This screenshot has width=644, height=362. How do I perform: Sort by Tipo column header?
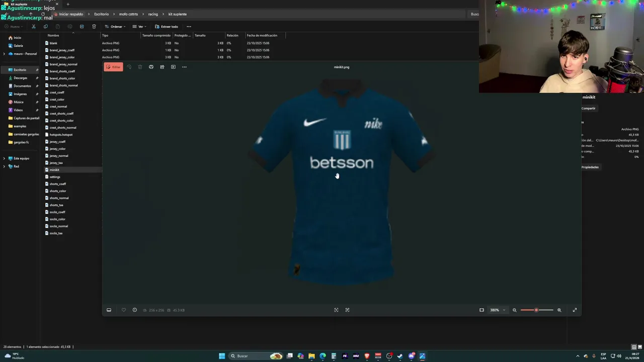[105, 35]
